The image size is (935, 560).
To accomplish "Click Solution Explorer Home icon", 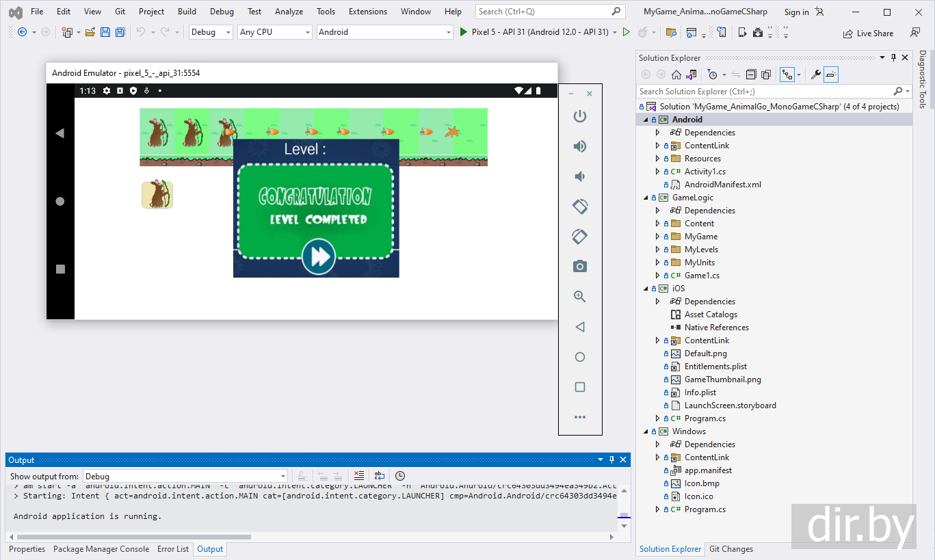I will (676, 75).
